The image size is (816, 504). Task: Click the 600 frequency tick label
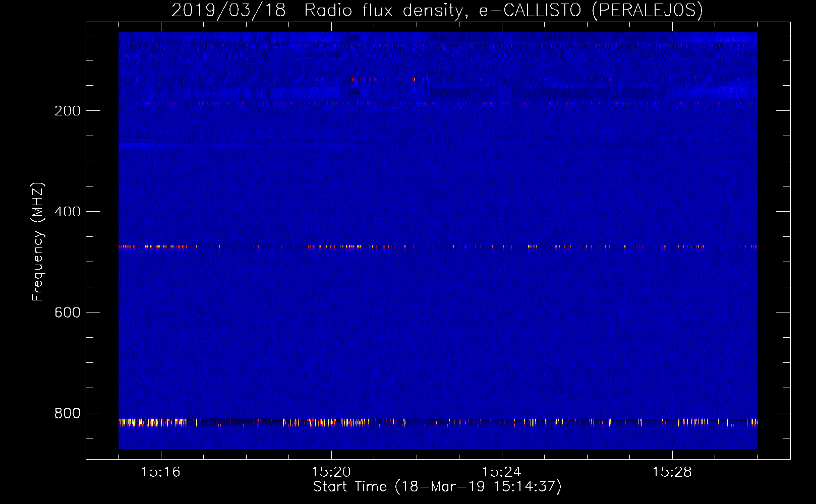68,312
